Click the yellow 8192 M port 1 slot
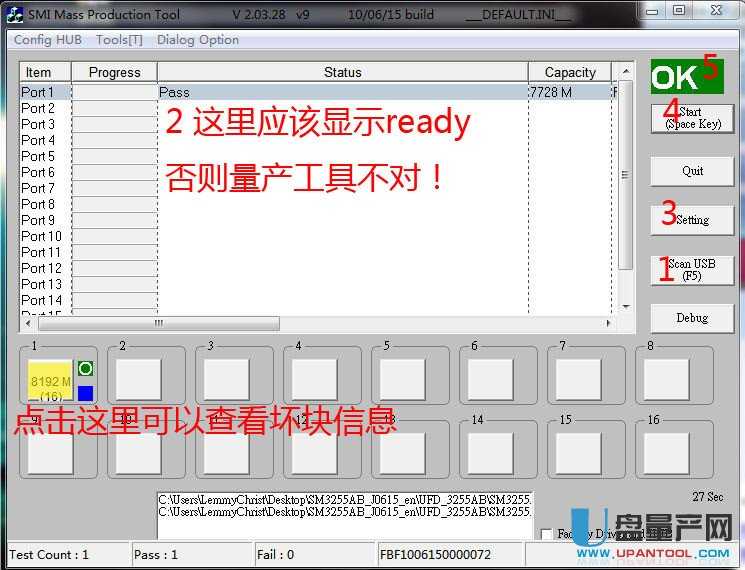The image size is (745, 570). (50, 380)
